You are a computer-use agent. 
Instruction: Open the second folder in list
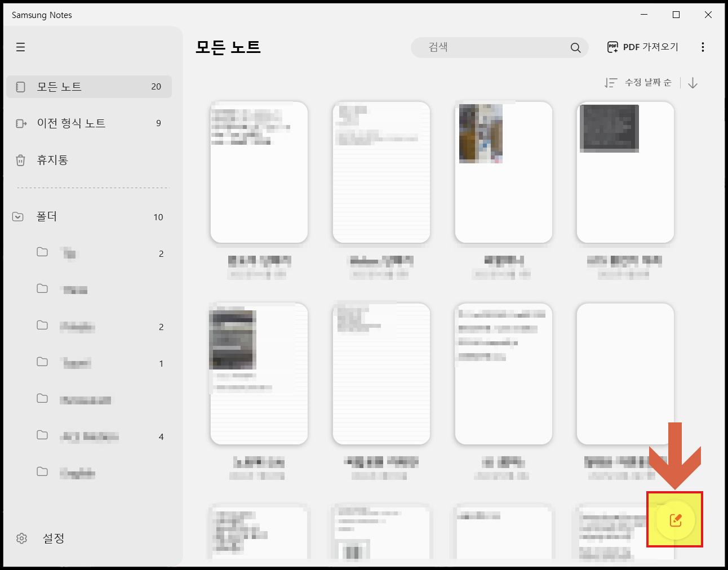(101, 290)
